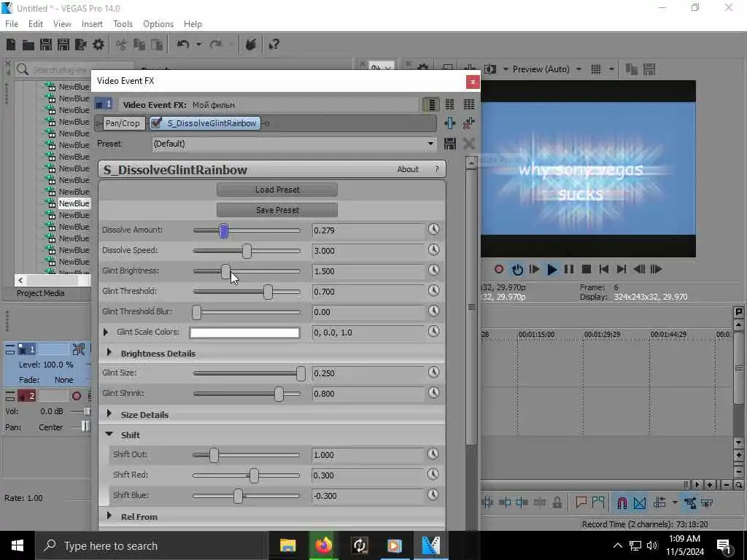Open the Tools menu
747x560 pixels.
tap(123, 24)
